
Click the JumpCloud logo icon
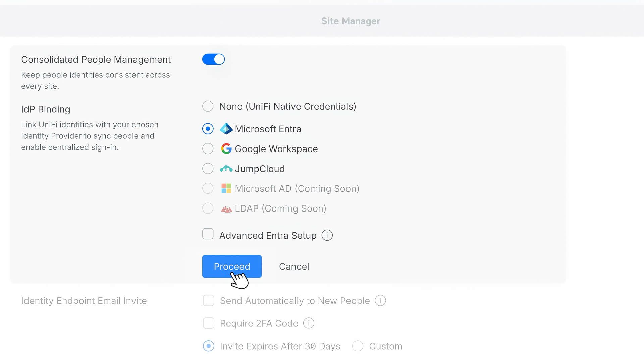[226, 169]
